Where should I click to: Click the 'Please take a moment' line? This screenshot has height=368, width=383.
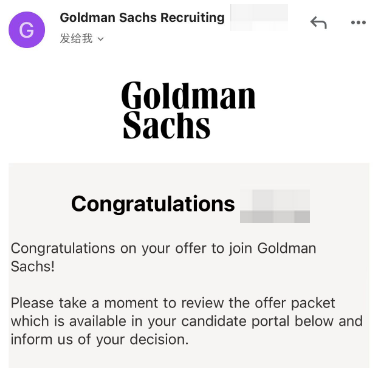click(173, 303)
